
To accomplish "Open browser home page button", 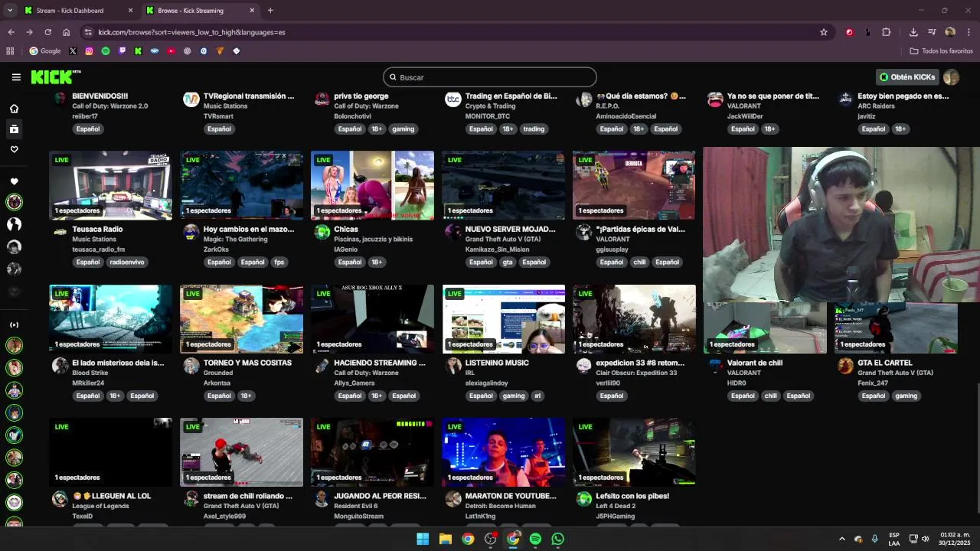I will pos(67,32).
